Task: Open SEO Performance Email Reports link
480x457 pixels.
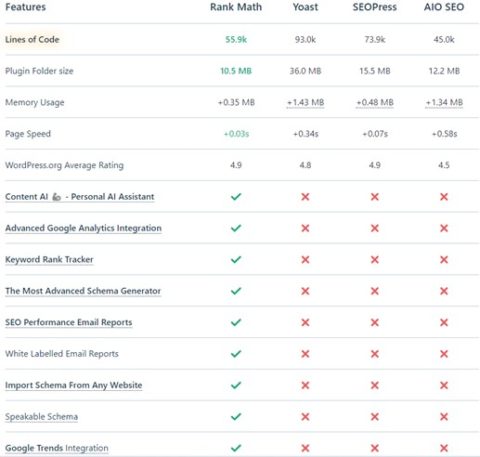Action: 69,322
